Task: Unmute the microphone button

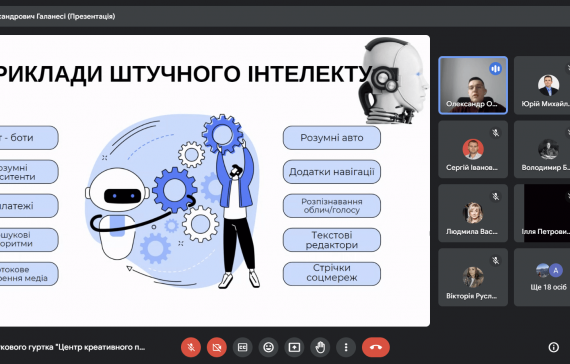Action: click(191, 347)
